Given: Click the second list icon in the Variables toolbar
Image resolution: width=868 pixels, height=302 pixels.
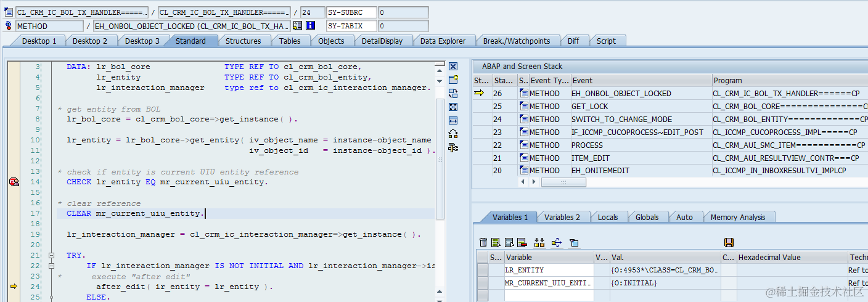Looking at the screenshot, I should tap(496, 243).
